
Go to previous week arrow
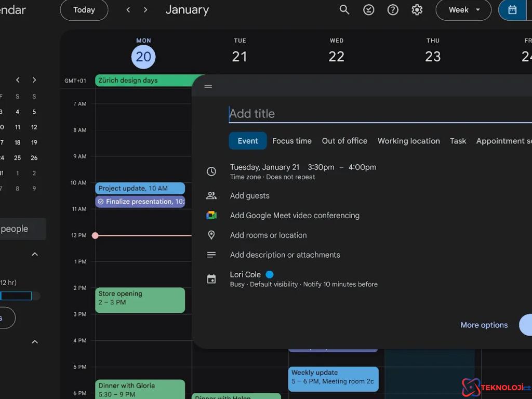coord(128,10)
